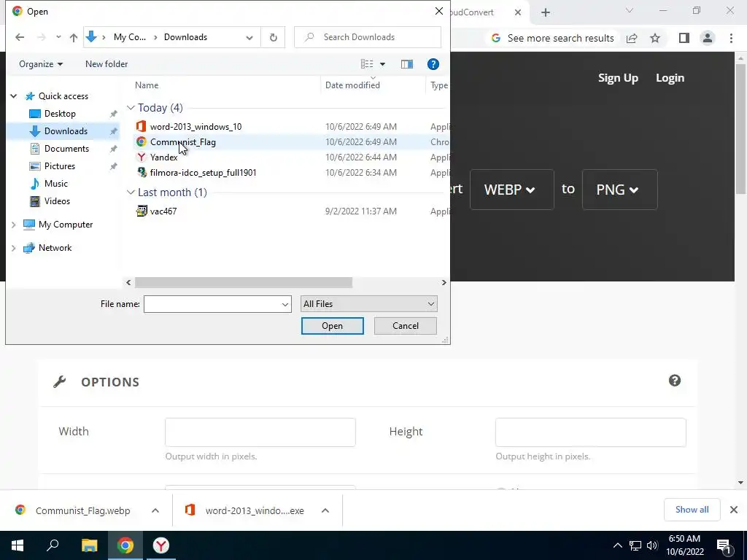The image size is (747, 560).
Task: Click the horizontal scrollbar in file list
Action: pyautogui.click(x=244, y=282)
